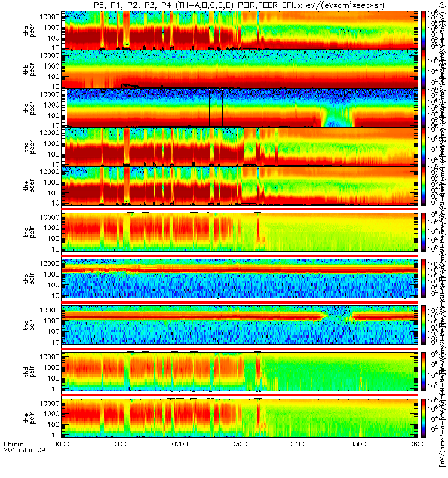Click the tha peer electron spectrogram panel
448x478 pixels.
click(x=240, y=30)
